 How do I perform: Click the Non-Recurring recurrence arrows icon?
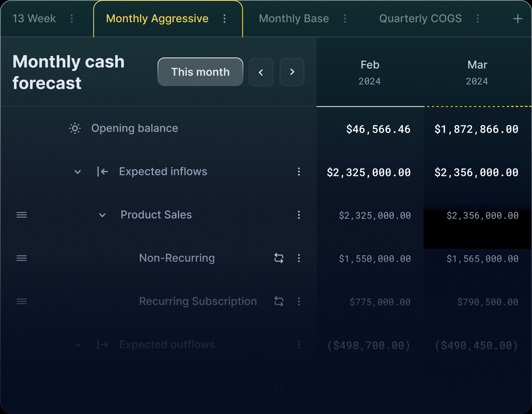pos(279,258)
